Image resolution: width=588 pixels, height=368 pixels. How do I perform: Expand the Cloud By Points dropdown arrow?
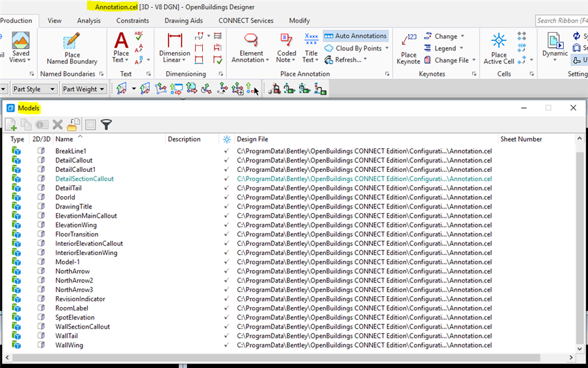point(387,48)
